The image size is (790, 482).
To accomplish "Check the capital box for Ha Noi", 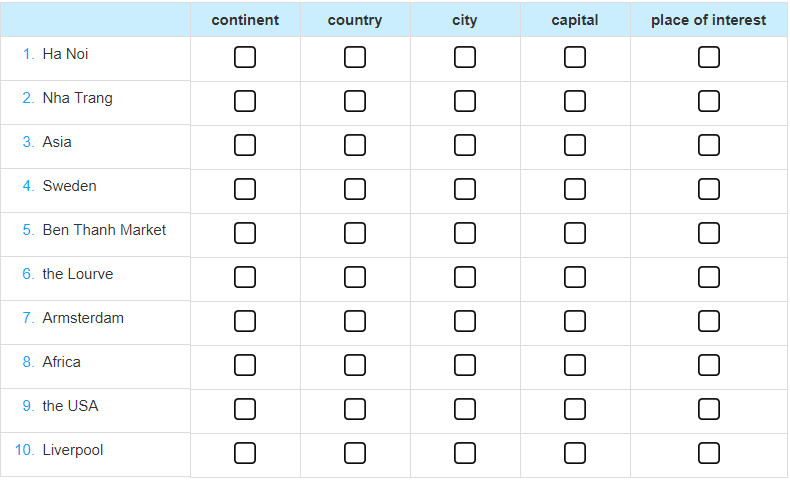I will (x=575, y=57).
